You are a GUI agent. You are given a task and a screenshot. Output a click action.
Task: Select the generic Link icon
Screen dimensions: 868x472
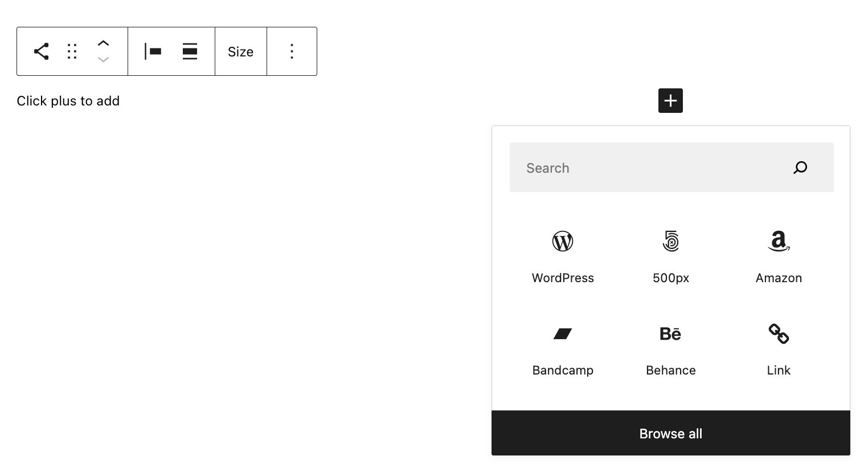click(778, 343)
